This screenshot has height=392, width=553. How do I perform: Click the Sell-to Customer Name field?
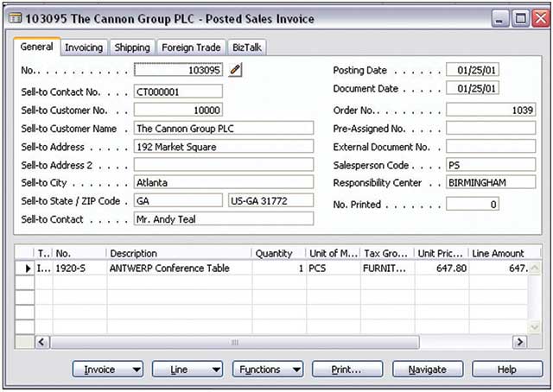click(223, 128)
